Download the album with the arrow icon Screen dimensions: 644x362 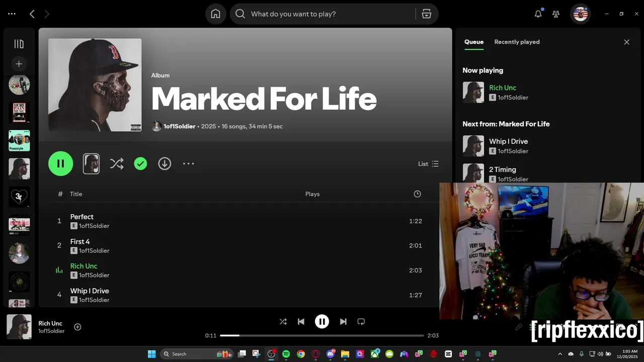(165, 163)
